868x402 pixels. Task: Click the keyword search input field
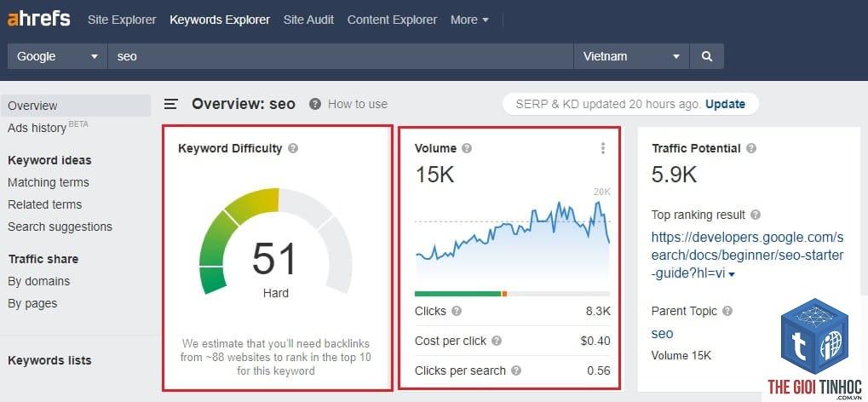pos(341,56)
